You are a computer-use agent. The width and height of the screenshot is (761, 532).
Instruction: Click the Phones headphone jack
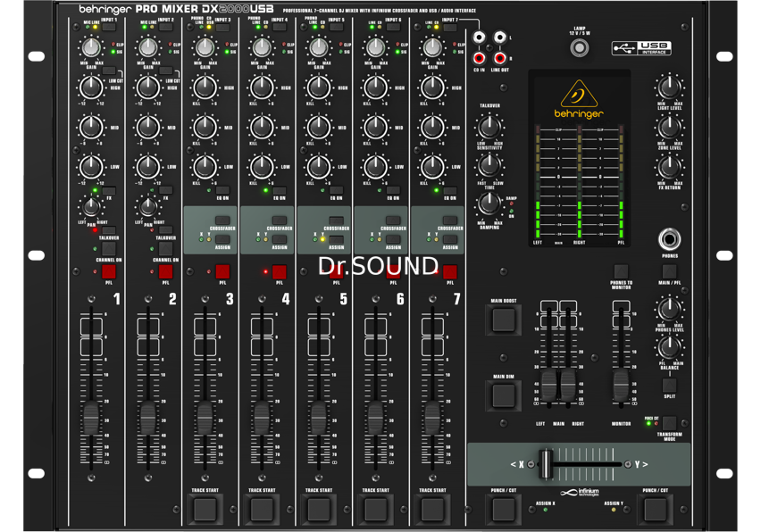(x=669, y=239)
